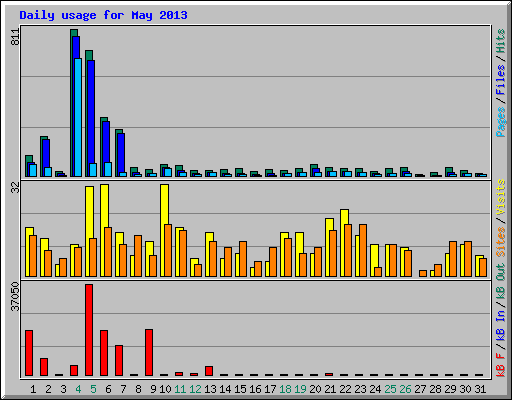The height and width of the screenshot is (400, 512).
Task: Select day 30 on the x-axis
Action: pyautogui.click(x=465, y=389)
